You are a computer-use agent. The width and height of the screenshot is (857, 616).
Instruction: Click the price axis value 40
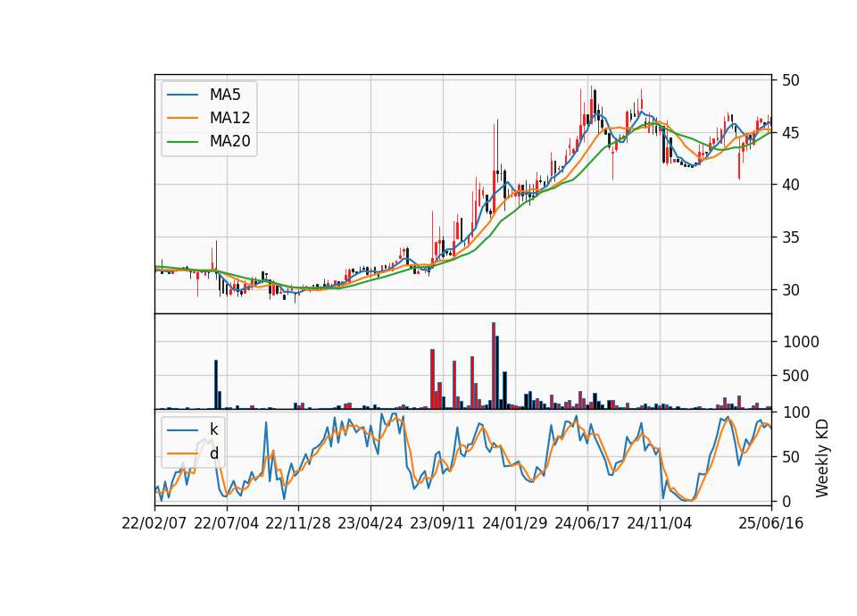(790, 185)
